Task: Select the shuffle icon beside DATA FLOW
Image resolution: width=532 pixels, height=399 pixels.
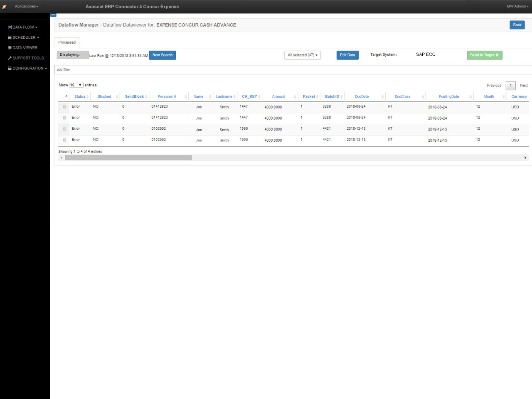Action: pyautogui.click(x=9, y=27)
